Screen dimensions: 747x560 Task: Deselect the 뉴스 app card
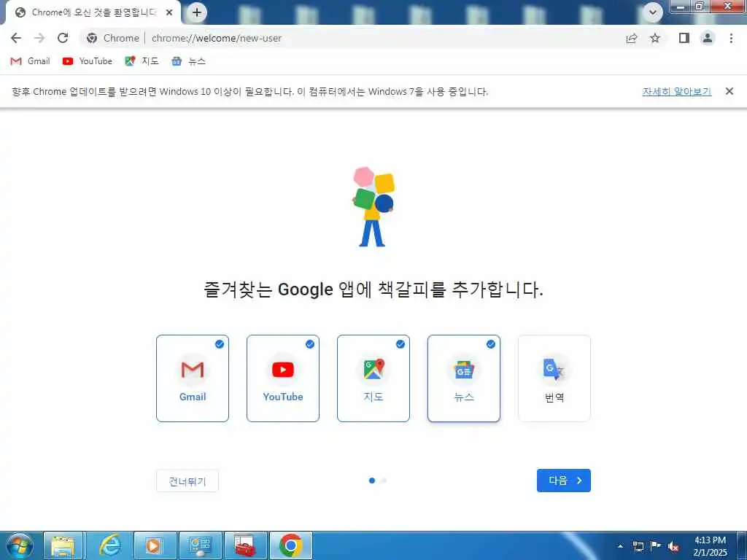point(464,378)
